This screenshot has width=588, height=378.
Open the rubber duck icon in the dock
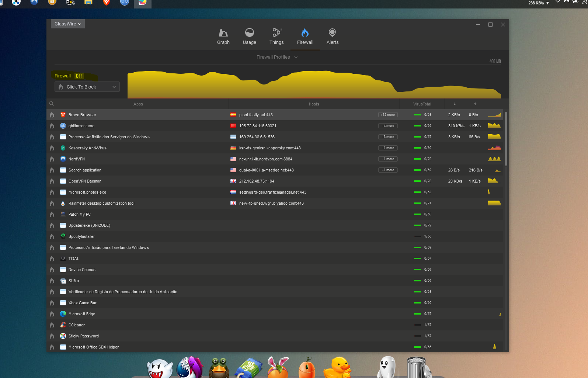point(337,367)
